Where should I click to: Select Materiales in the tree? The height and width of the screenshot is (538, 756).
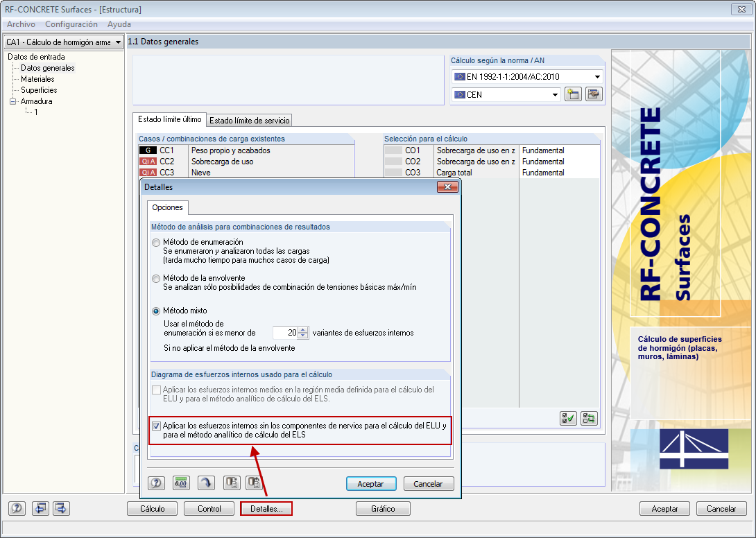tap(37, 79)
